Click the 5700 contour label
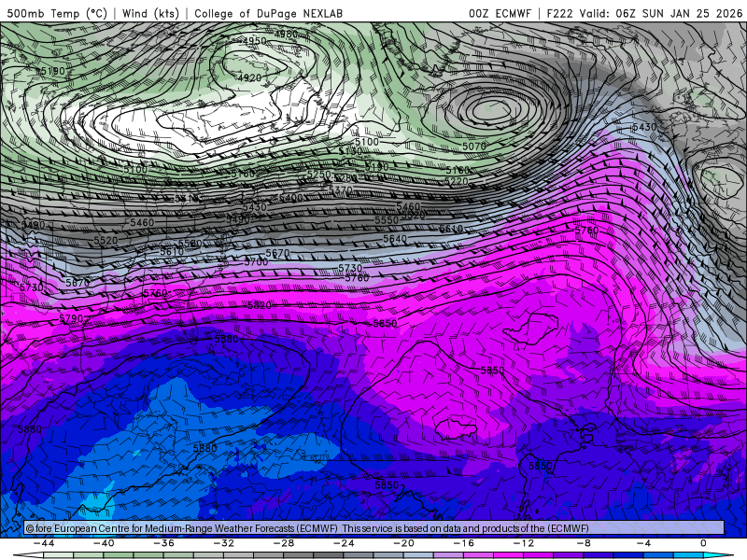Screen dimensions: 747x560 [256, 261]
